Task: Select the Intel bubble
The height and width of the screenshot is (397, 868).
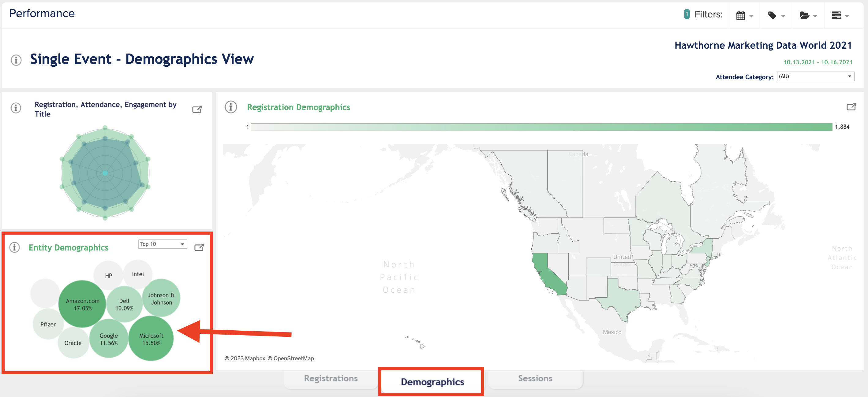Action: 138,274
